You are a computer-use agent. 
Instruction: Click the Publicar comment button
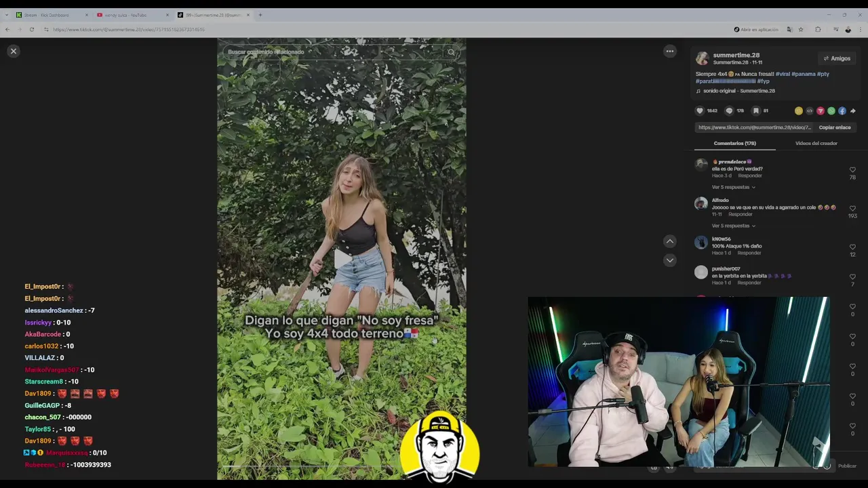pyautogui.click(x=847, y=466)
